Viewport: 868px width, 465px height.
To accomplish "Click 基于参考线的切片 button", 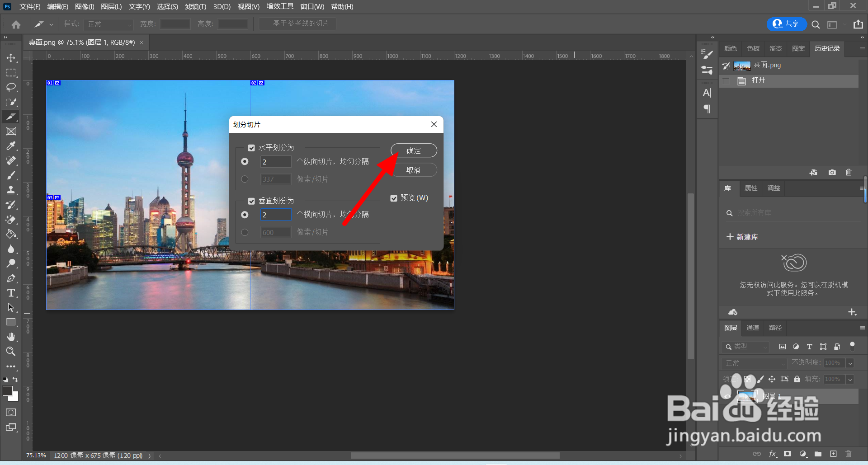I will 298,23.
